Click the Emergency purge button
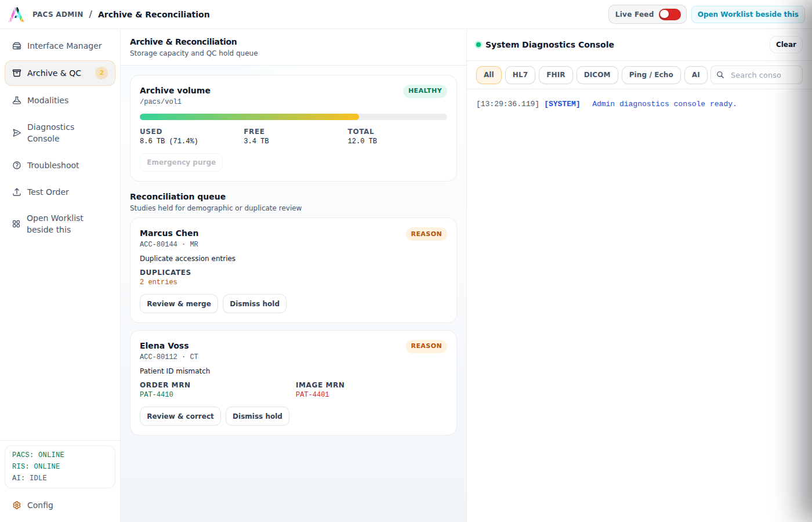The height and width of the screenshot is (522, 812). point(181,162)
